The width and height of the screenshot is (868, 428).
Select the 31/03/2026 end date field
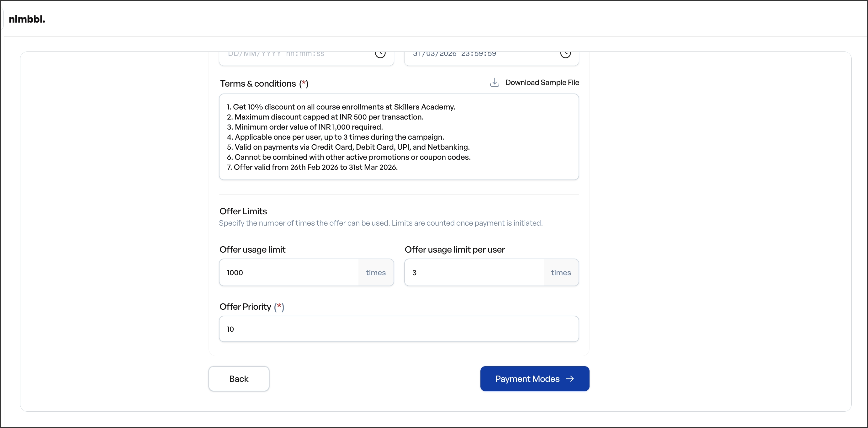472,54
